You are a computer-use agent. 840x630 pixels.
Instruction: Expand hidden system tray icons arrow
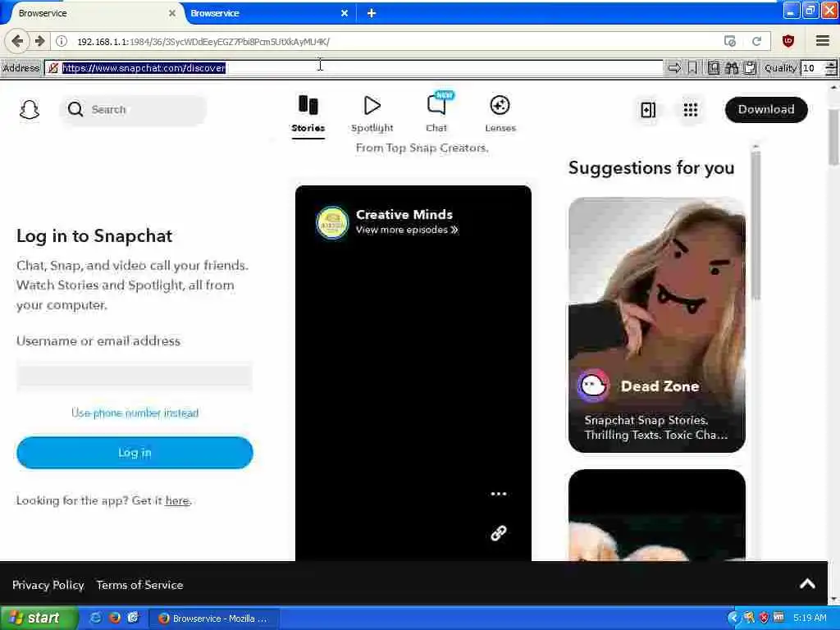733,619
